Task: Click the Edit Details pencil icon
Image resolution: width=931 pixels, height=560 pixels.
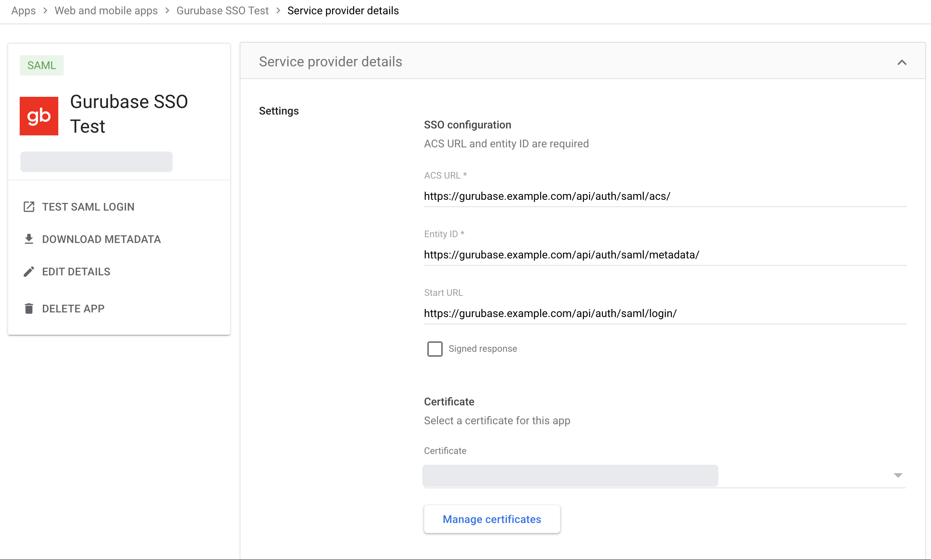Action: point(29,272)
